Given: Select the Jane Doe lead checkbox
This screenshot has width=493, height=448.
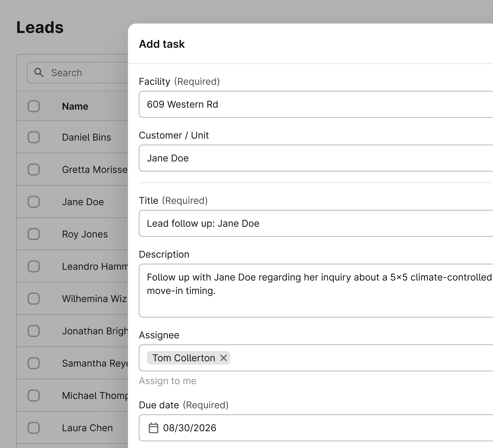Looking at the screenshot, I should pos(34,202).
